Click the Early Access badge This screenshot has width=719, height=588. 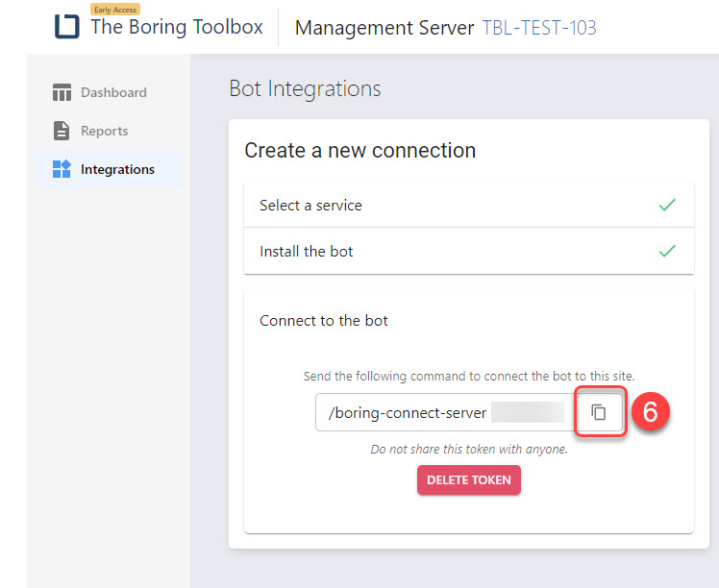pyautogui.click(x=115, y=10)
